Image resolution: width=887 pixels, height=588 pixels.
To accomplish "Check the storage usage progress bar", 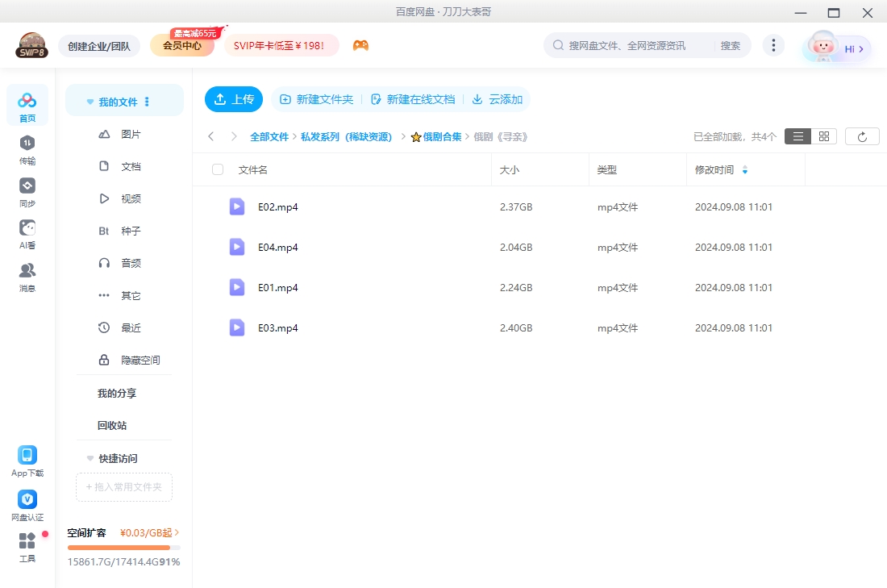I will click(x=123, y=546).
